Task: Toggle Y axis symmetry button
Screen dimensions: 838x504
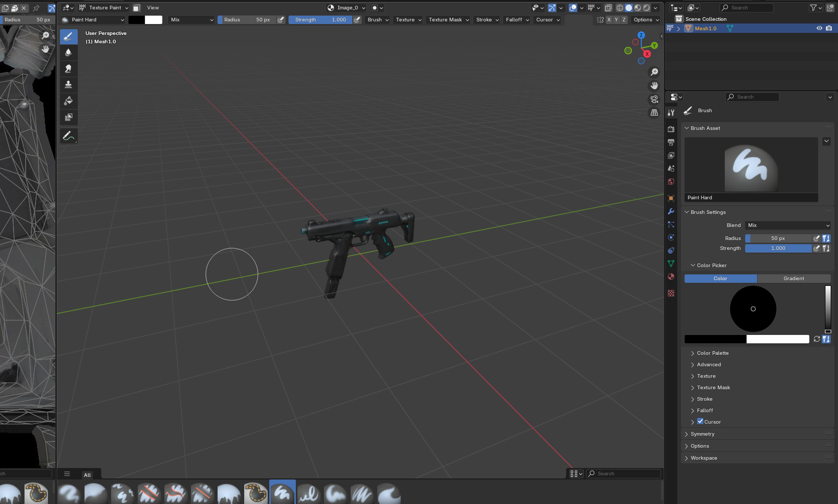Action: click(616, 20)
